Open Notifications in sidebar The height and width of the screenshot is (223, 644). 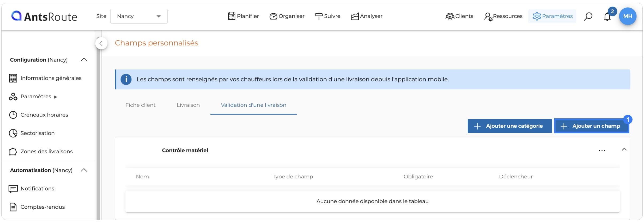(x=37, y=189)
